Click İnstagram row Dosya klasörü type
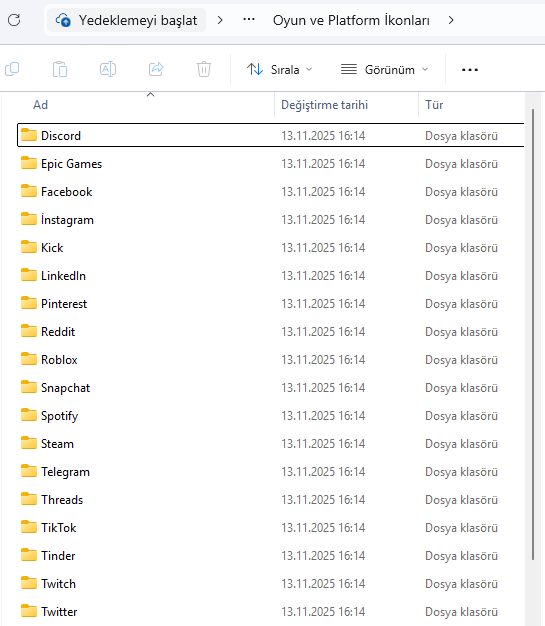Image resolution: width=545 pixels, height=626 pixels. (x=461, y=219)
